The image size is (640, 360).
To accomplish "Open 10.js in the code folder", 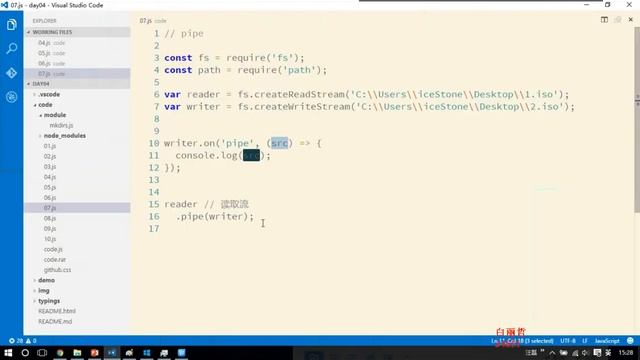I will 77,239.
